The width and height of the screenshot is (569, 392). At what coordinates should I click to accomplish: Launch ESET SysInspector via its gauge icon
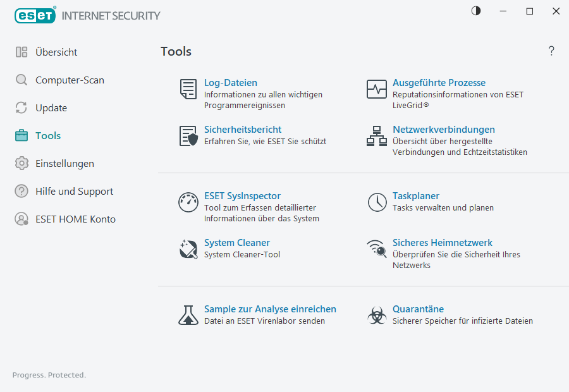point(188,202)
